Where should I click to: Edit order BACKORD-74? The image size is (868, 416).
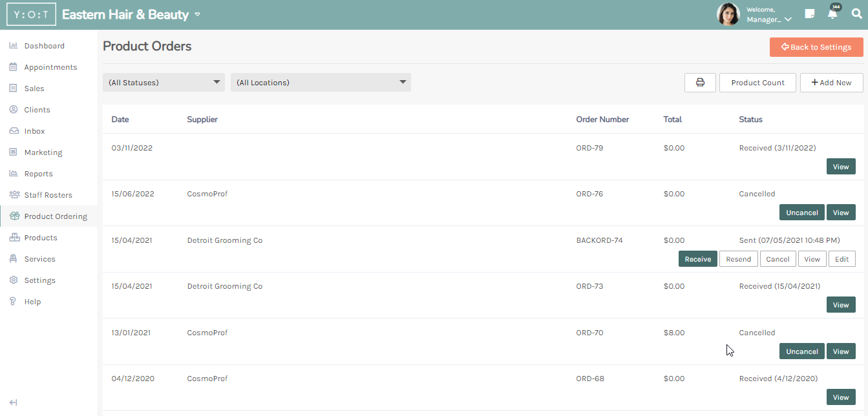[842, 259]
